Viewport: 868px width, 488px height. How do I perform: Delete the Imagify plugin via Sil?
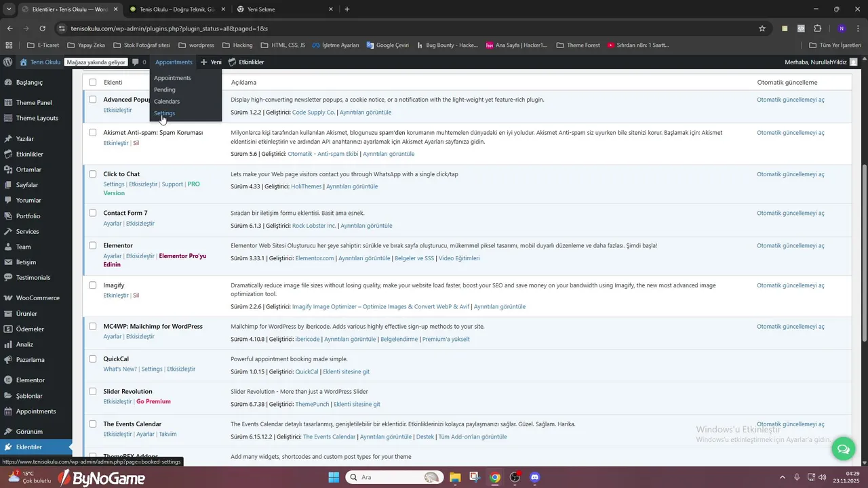point(136,296)
